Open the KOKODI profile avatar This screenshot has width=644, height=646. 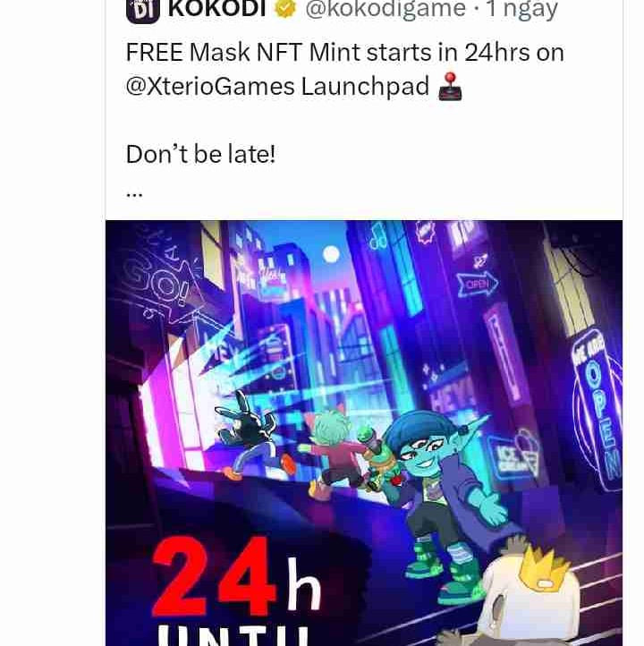[142, 11]
